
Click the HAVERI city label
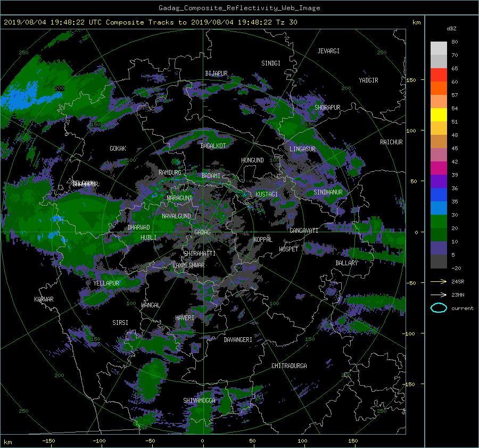pos(185,318)
